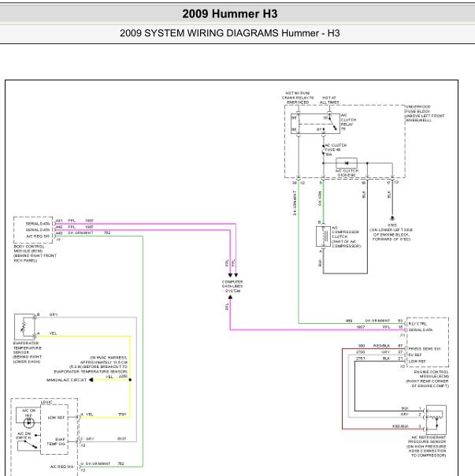The width and height of the screenshot is (475, 476).
Task: Click 'HOT IN RUN/CRANK RELAY 78 ENERGIZED' label
Action: (x=298, y=98)
